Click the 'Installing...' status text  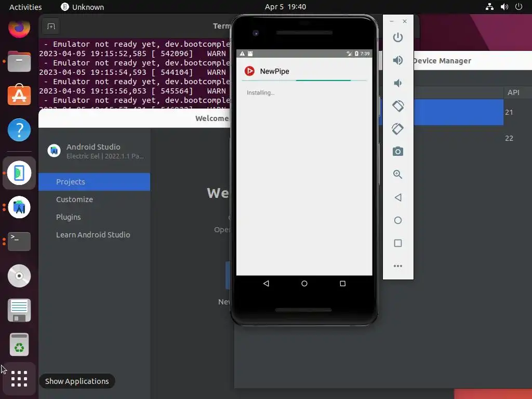pos(261,92)
